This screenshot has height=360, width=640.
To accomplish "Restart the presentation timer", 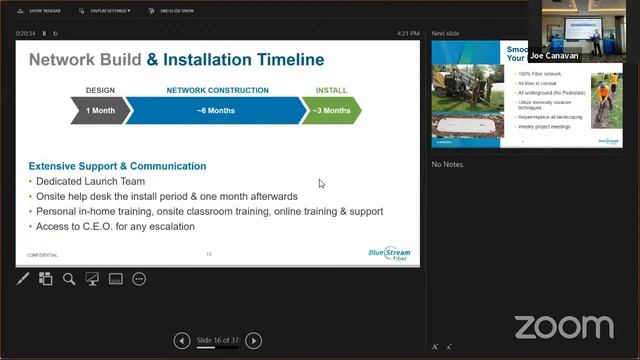I will click(x=56, y=33).
